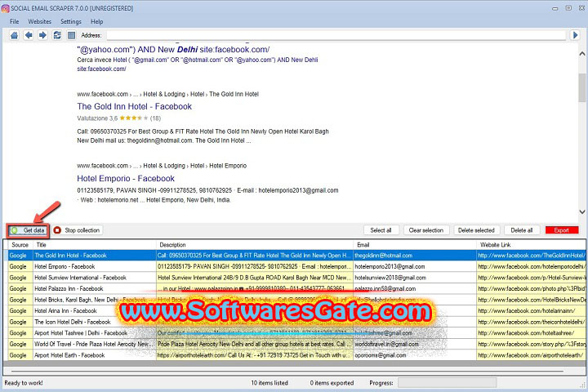Click the Delete selected button
The width and height of the screenshot is (588, 392).
pyautogui.click(x=476, y=230)
